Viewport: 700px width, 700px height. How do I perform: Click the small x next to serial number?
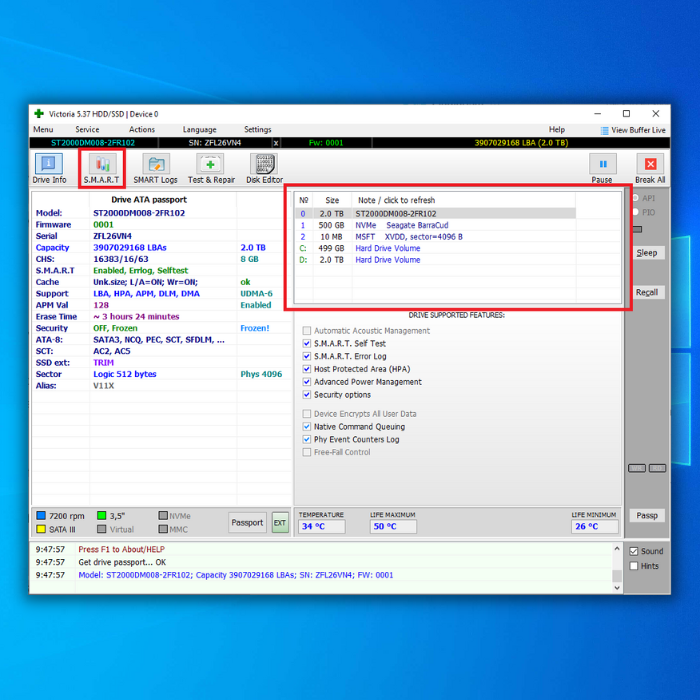pos(276,143)
